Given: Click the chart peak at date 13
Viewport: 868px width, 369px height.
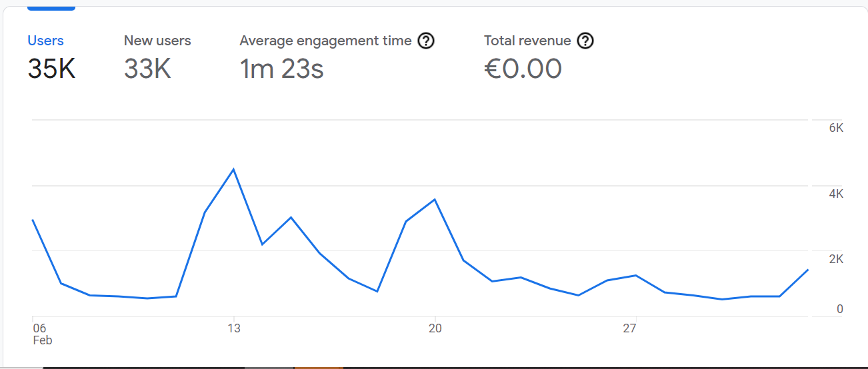Looking at the screenshot, I should pos(233,169).
